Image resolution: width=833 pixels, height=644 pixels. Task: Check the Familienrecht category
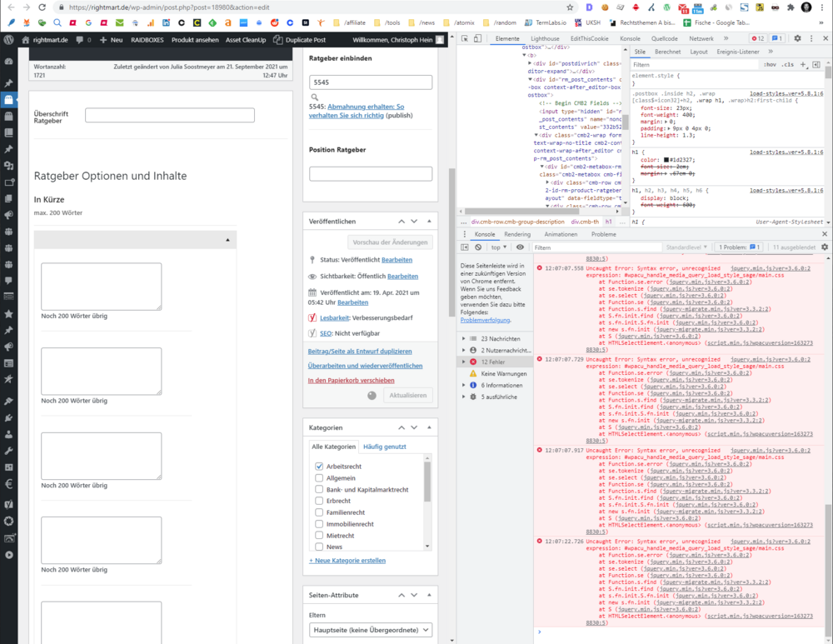pyautogui.click(x=319, y=512)
